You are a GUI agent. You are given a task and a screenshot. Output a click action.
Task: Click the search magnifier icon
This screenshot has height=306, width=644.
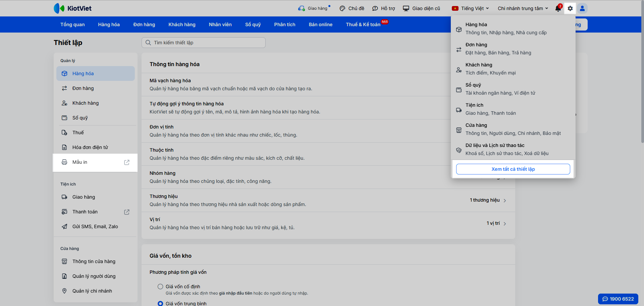(148, 43)
